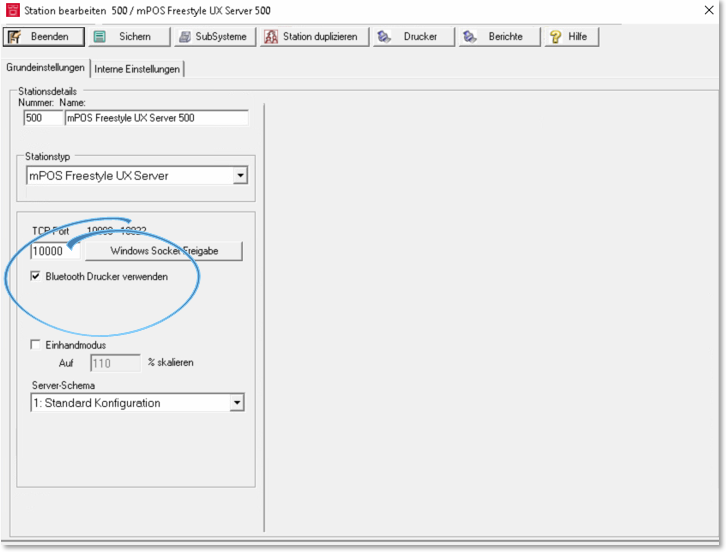Click the SubSysteme icon
Image resolution: width=726 pixels, height=552 pixels.
pyautogui.click(x=185, y=37)
